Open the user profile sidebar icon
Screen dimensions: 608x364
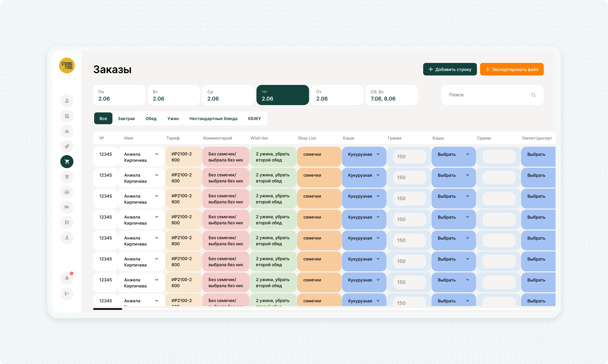point(67,101)
